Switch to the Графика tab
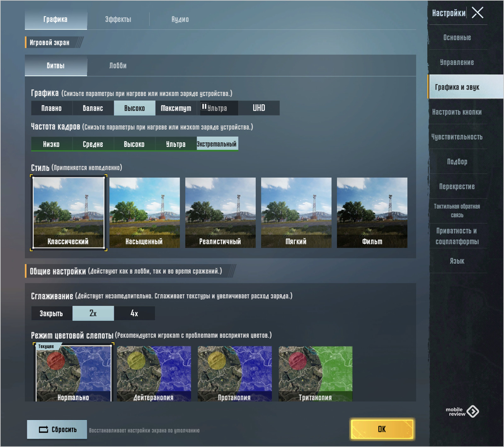This screenshot has width=504, height=447. pos(56,20)
